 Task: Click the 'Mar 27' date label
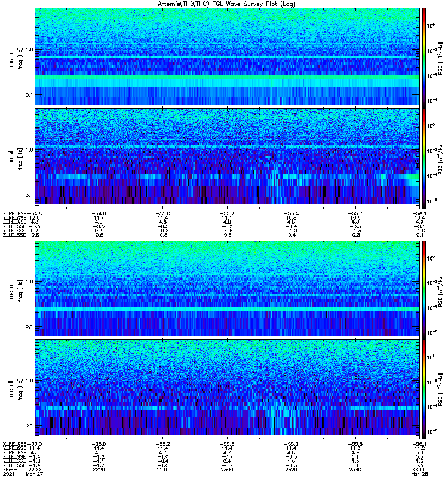34,474
